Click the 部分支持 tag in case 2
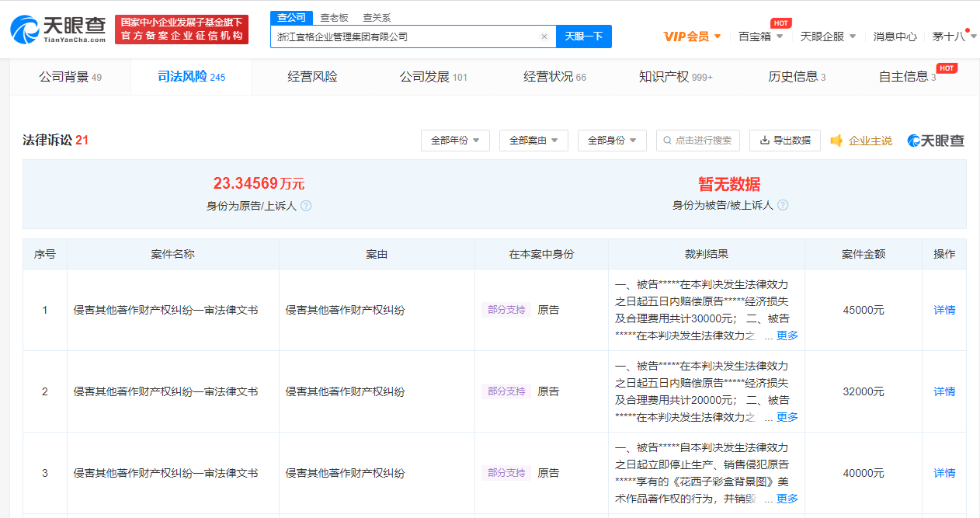980x518 pixels. coord(506,391)
